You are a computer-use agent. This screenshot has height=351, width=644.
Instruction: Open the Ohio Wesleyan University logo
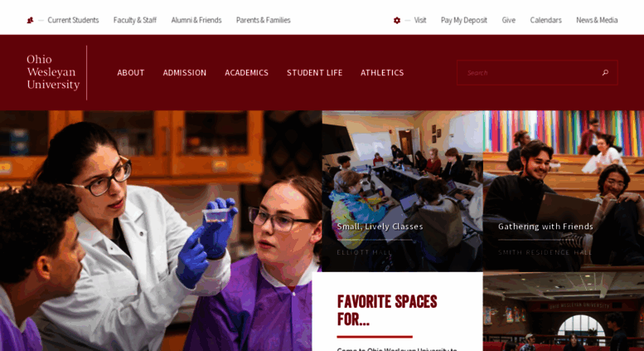click(x=53, y=72)
